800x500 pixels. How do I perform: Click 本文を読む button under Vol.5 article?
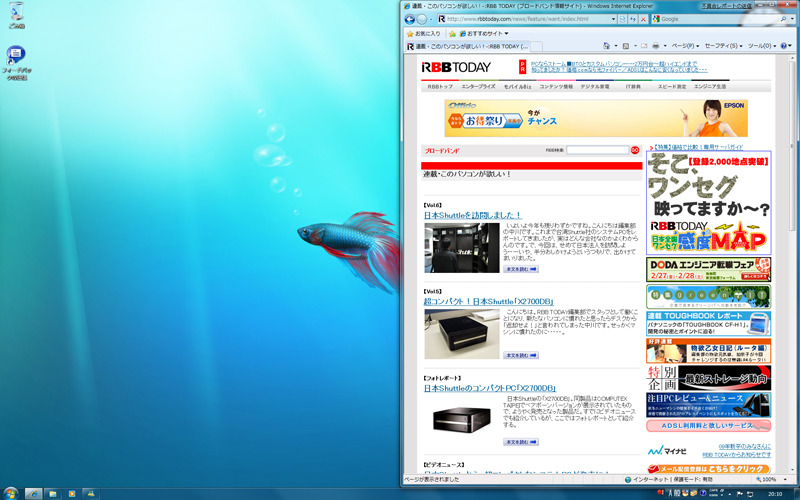[520, 355]
